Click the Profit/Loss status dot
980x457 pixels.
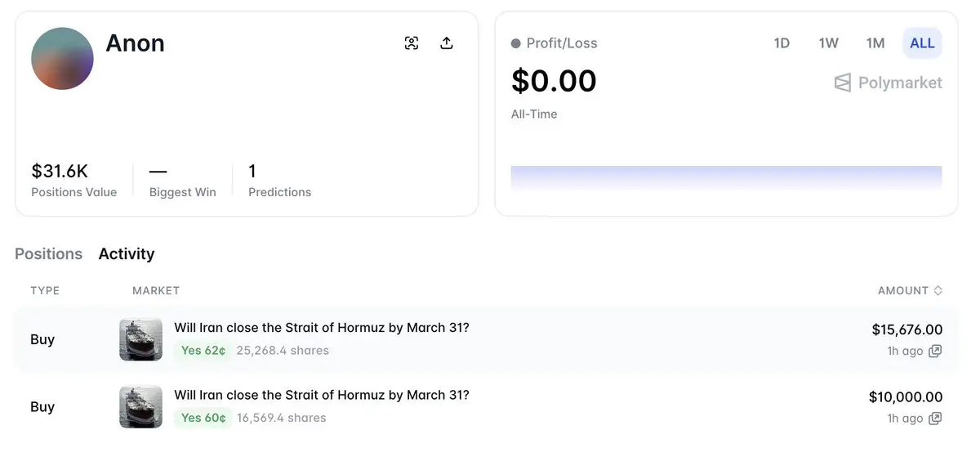pyautogui.click(x=516, y=43)
